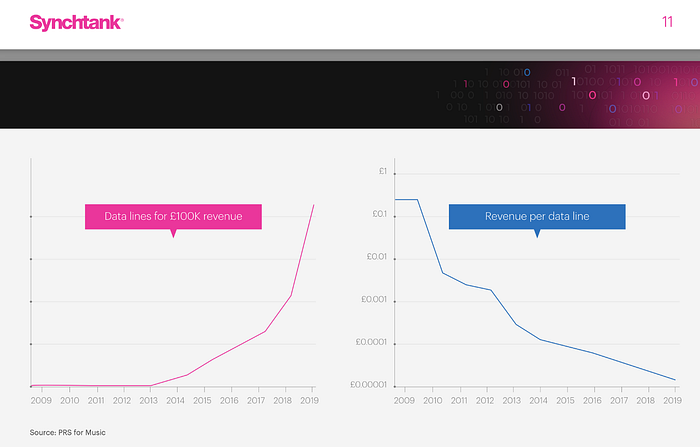Click 2019 on the Data lines chart axis
Viewport: 700px width, 447px height.
(309, 401)
